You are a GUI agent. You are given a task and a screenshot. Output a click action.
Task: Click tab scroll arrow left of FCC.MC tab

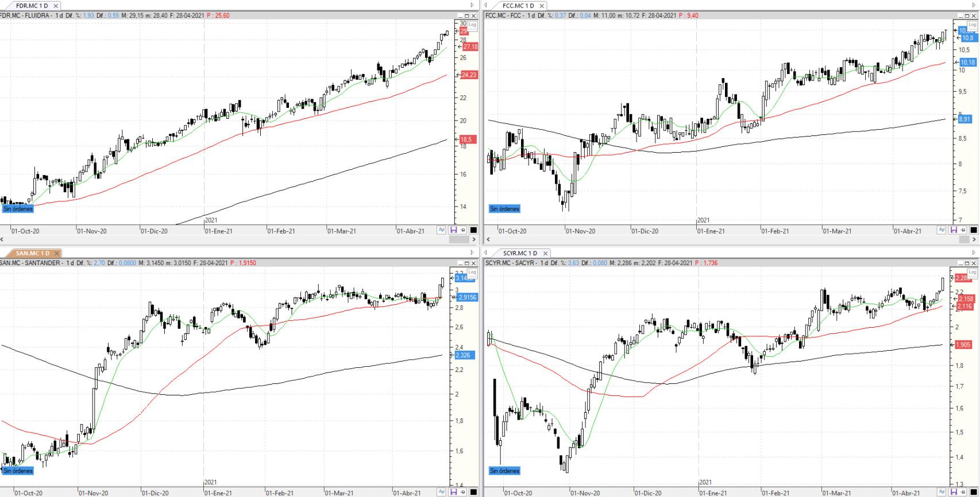[486, 5]
